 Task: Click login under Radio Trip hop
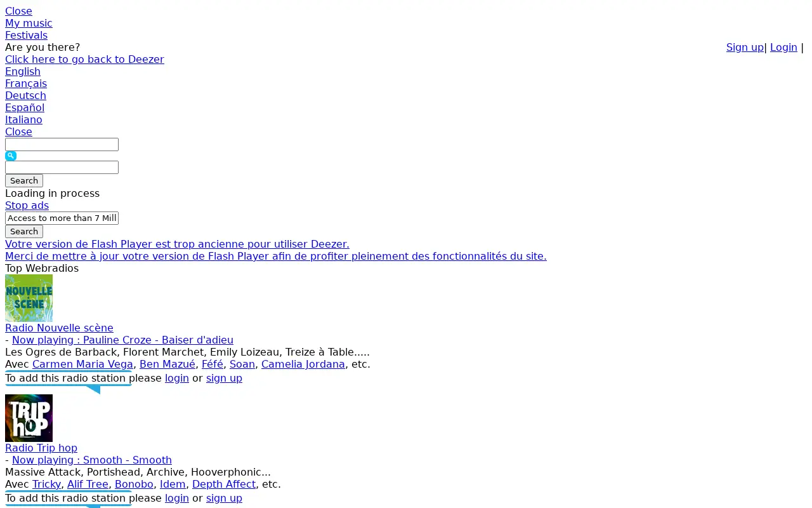[x=177, y=498]
